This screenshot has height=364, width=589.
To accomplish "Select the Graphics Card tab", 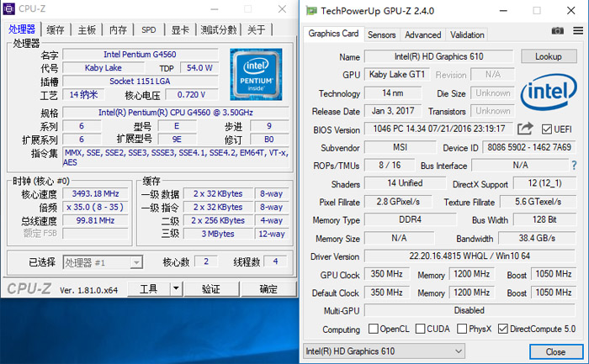I will [333, 34].
